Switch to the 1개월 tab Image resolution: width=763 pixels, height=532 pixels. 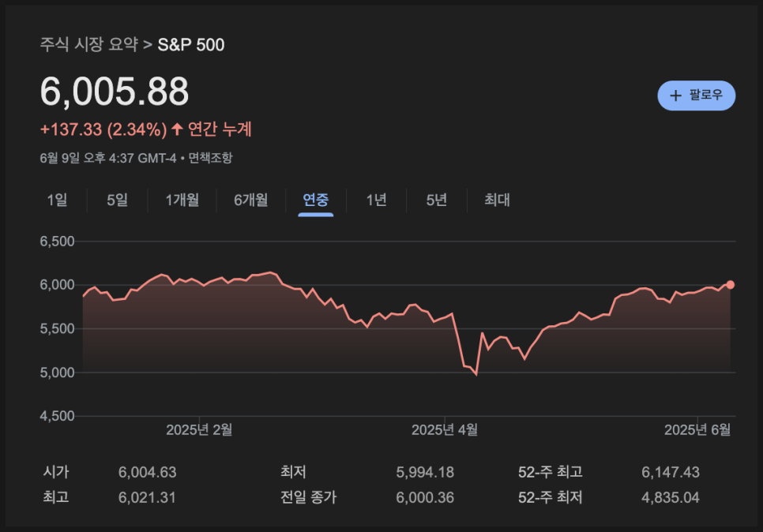[182, 200]
